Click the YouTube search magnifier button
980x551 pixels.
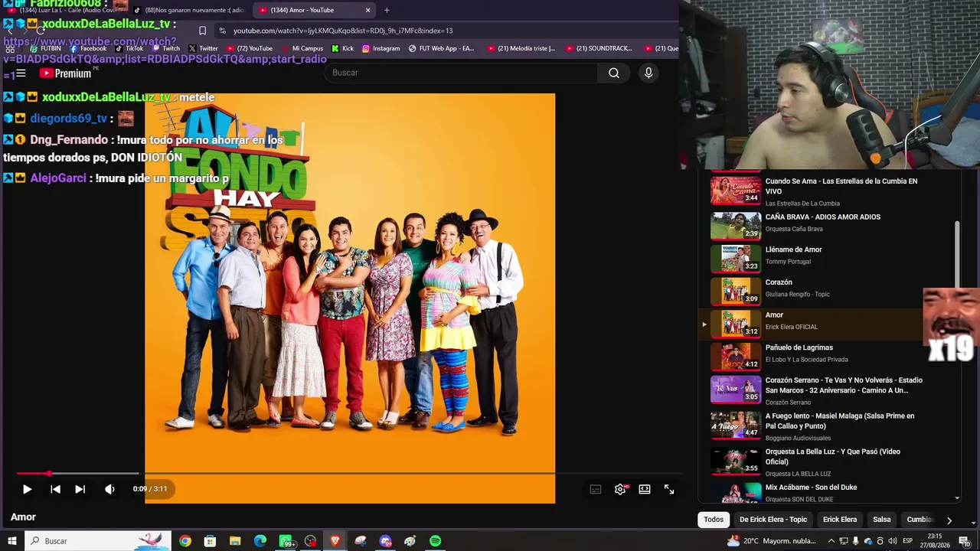[x=614, y=73]
